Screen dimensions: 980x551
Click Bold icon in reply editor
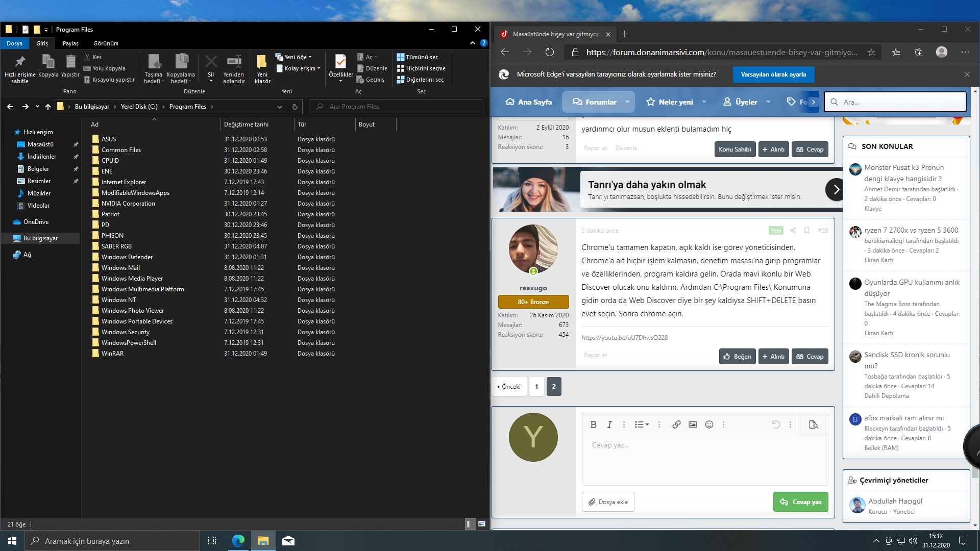593,424
